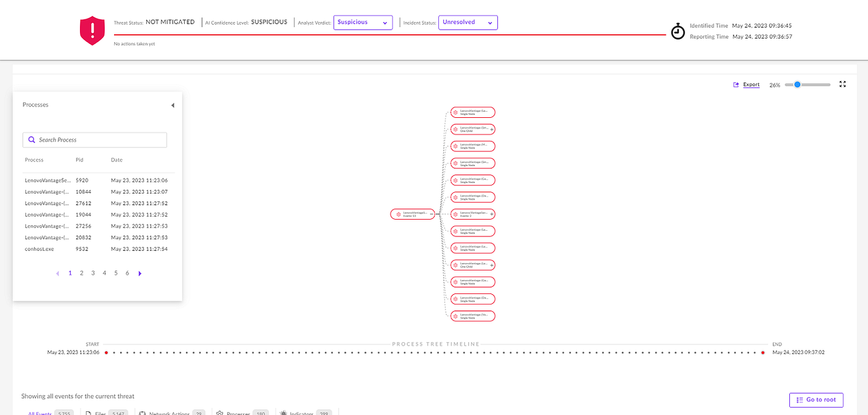
Task: Expand the LenovoVantageSer... Events: 2 node
Action: click(492, 214)
